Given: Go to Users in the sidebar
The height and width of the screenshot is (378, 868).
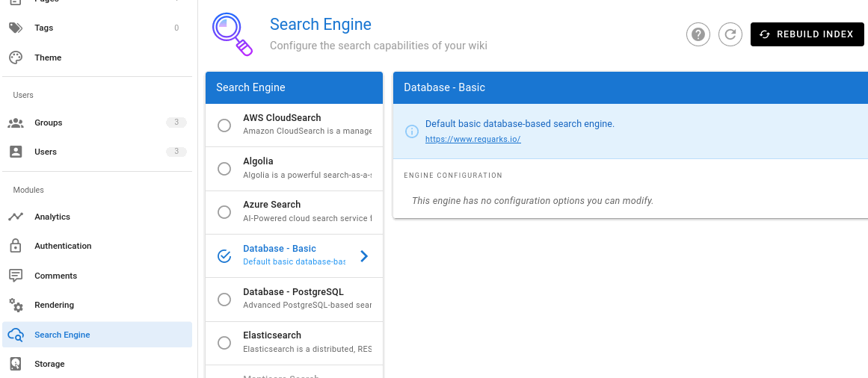Looking at the screenshot, I should point(46,152).
